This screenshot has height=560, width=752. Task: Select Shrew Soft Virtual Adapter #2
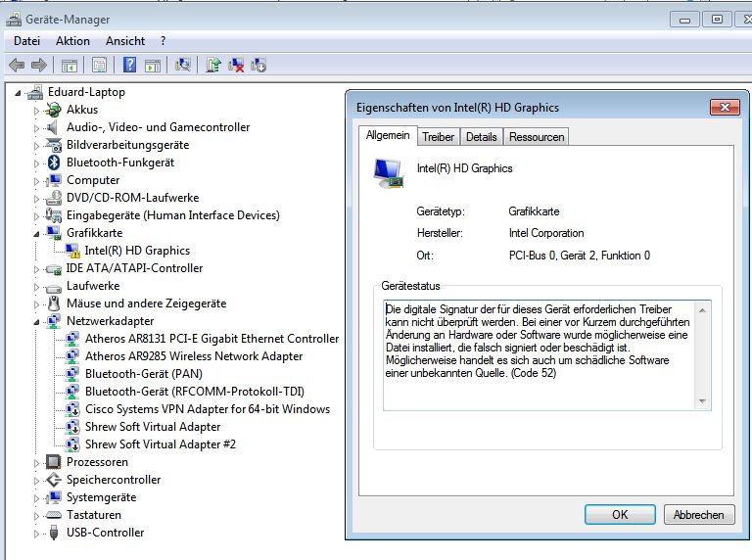coord(161,444)
